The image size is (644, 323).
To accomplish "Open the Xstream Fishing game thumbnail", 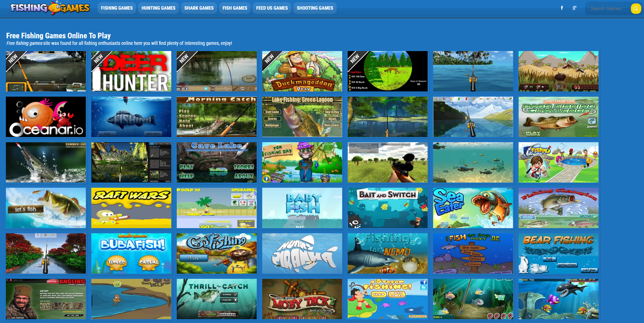I will [388, 299].
